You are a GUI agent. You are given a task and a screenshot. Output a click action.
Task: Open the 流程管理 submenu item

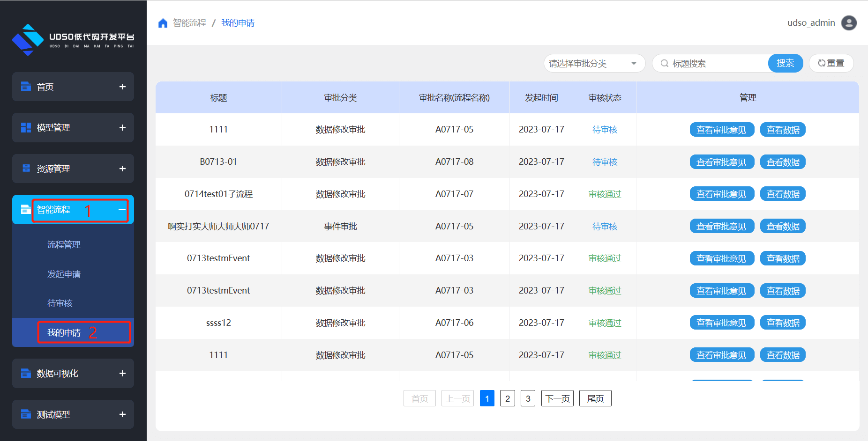coord(64,244)
